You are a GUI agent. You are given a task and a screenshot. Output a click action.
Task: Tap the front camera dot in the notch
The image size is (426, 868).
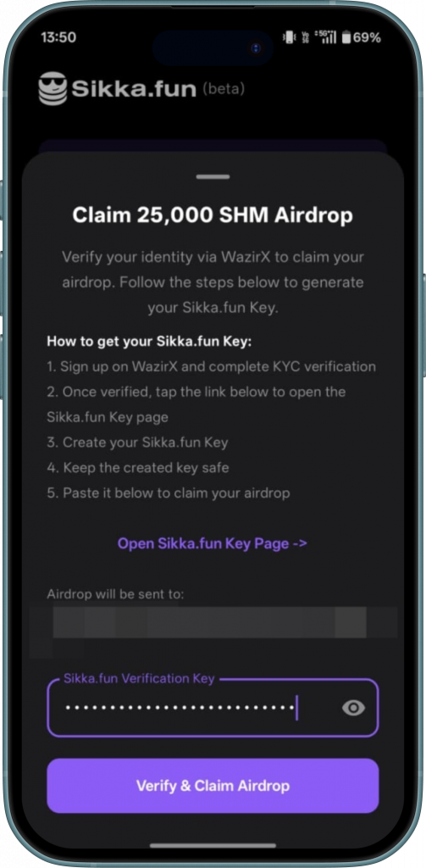coord(255,48)
